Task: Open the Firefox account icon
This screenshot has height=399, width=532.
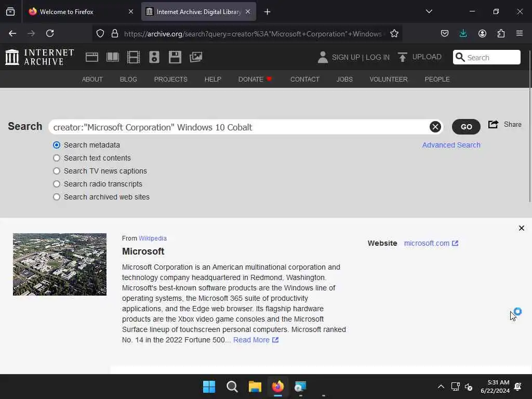Action: point(482,33)
